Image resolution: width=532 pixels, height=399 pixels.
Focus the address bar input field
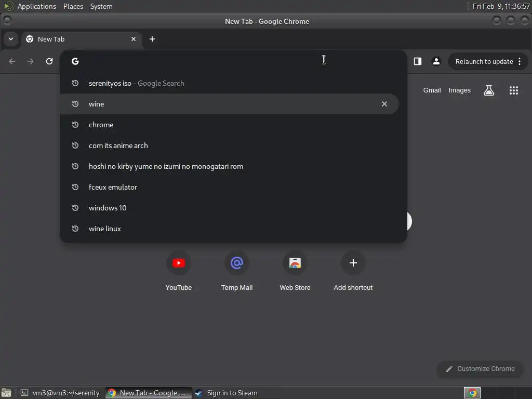point(234,61)
